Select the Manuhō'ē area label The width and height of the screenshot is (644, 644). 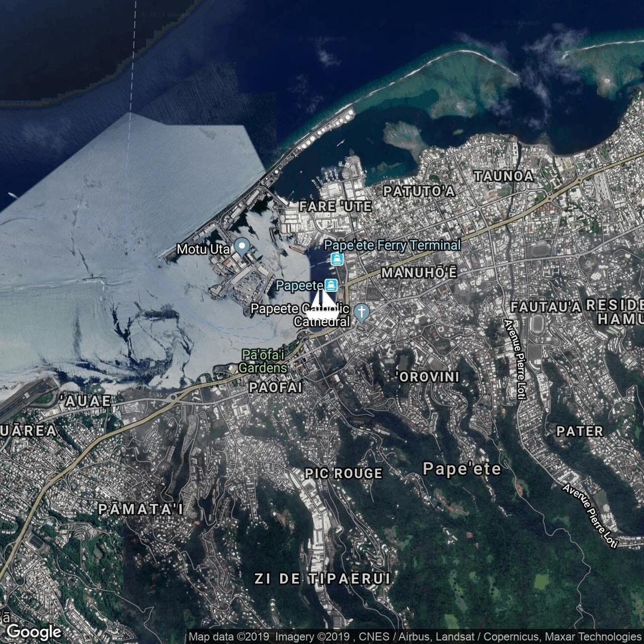click(419, 273)
